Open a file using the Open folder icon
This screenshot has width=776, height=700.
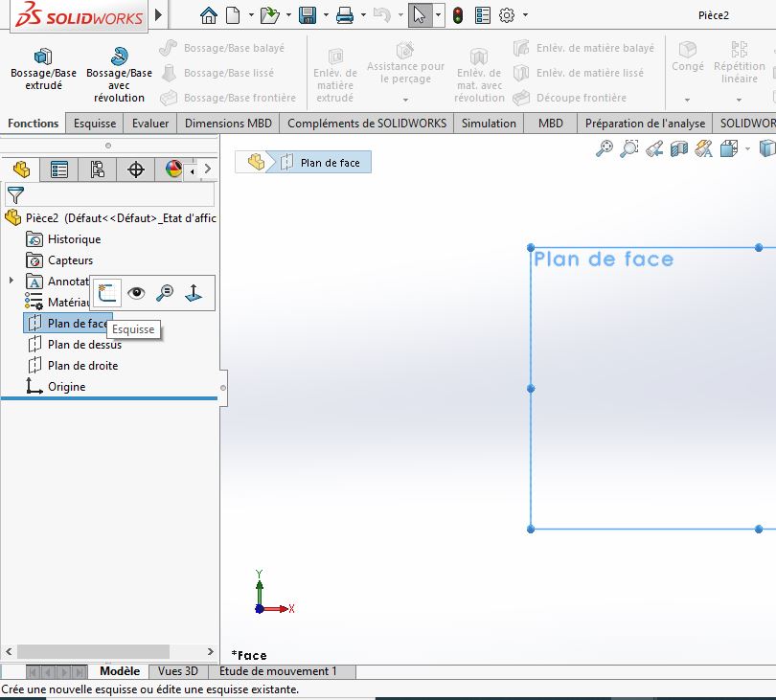coord(270,15)
